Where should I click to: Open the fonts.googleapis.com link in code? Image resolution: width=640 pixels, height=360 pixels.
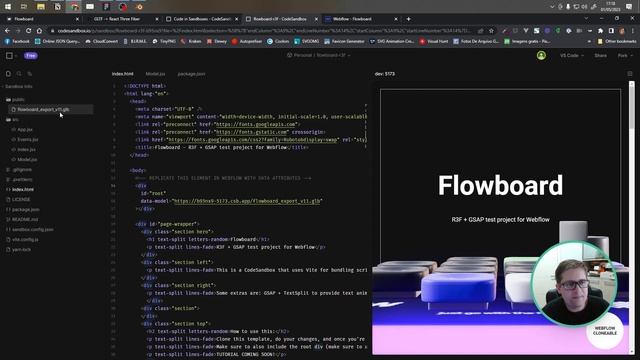(x=256, y=124)
